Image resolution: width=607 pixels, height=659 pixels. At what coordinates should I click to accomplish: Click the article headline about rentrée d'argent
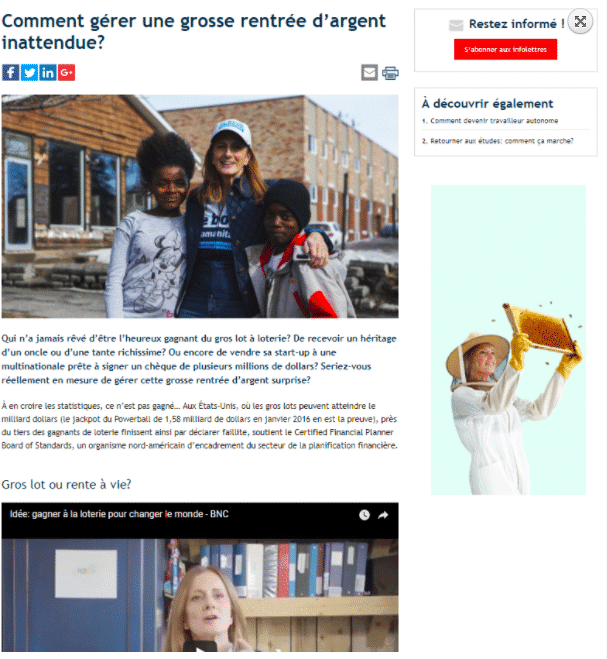pyautogui.click(x=193, y=32)
